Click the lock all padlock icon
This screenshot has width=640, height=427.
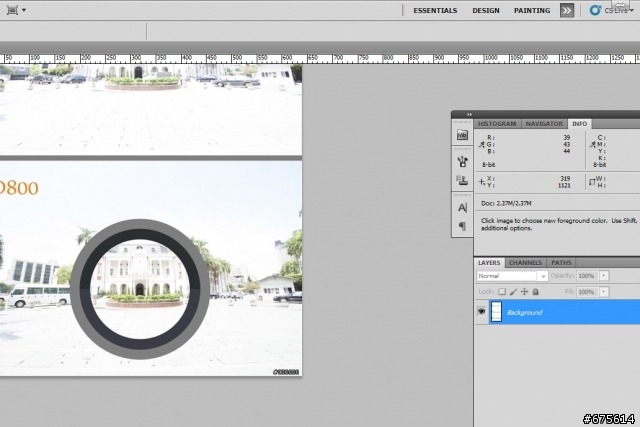pyautogui.click(x=535, y=291)
